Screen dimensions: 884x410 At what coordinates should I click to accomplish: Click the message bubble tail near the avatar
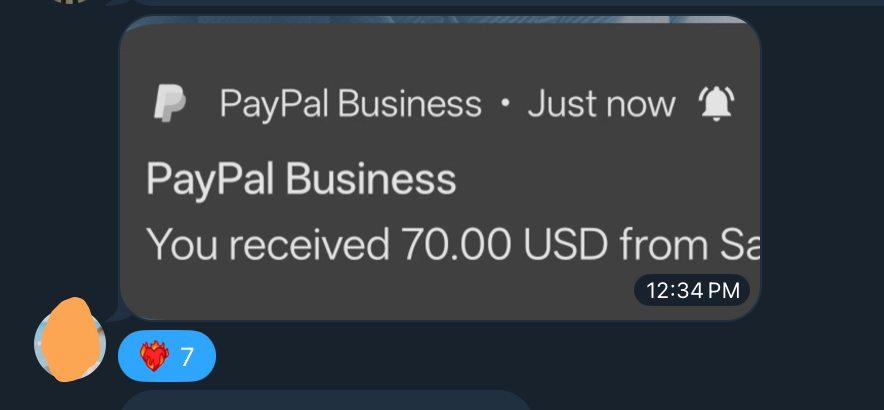tap(113, 313)
